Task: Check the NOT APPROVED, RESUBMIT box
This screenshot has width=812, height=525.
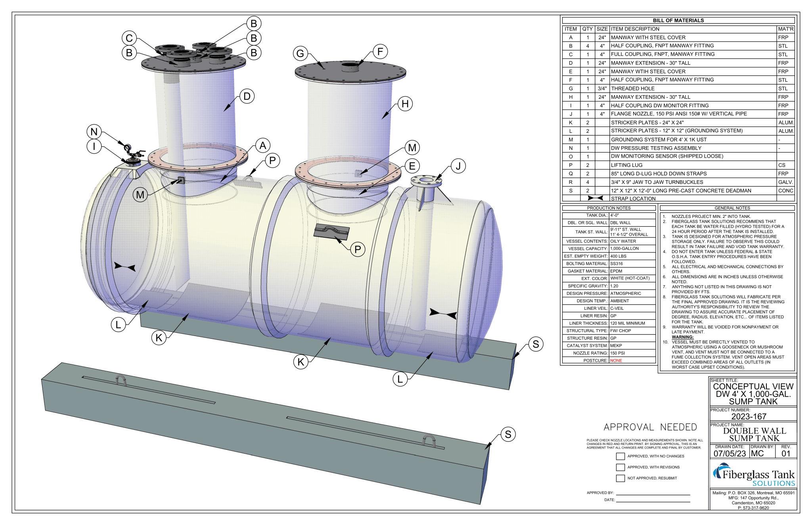Action: [620, 478]
